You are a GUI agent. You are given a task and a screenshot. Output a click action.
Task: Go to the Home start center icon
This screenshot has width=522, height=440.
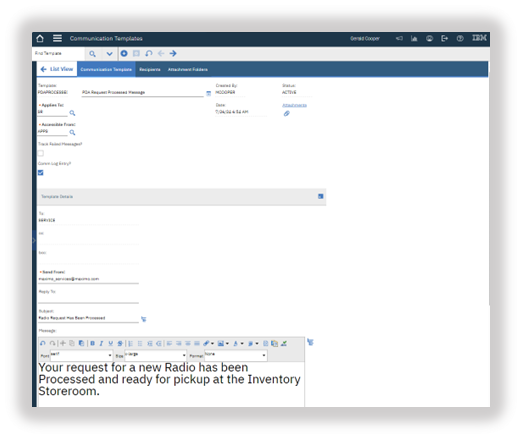coord(40,39)
